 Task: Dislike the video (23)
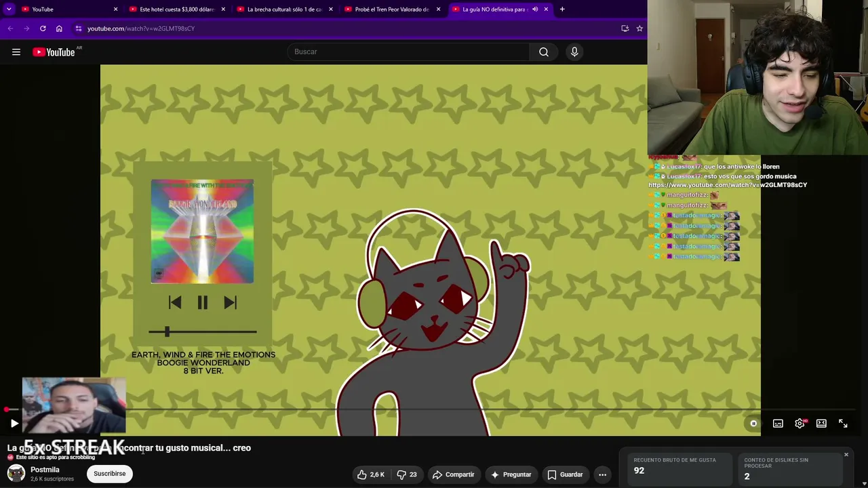point(406,474)
